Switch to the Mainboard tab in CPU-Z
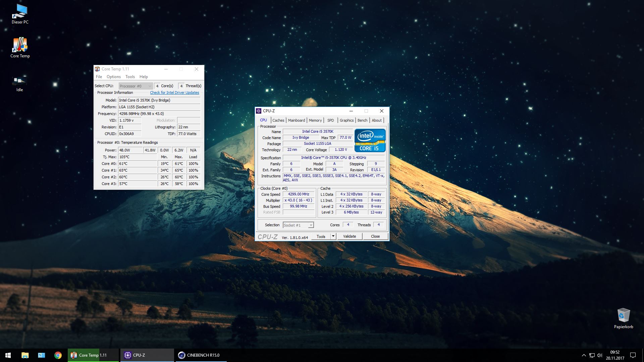The width and height of the screenshot is (644, 362). pos(297,120)
